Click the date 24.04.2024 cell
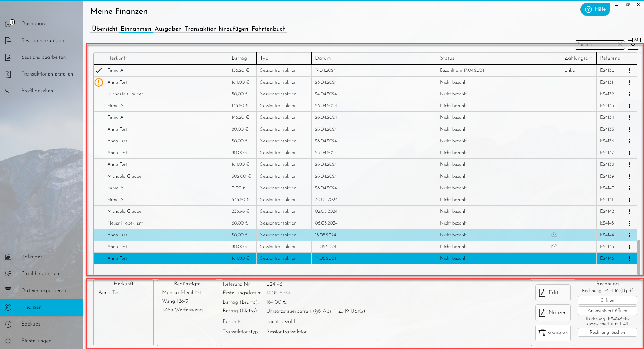The width and height of the screenshot is (644, 349). (x=374, y=94)
